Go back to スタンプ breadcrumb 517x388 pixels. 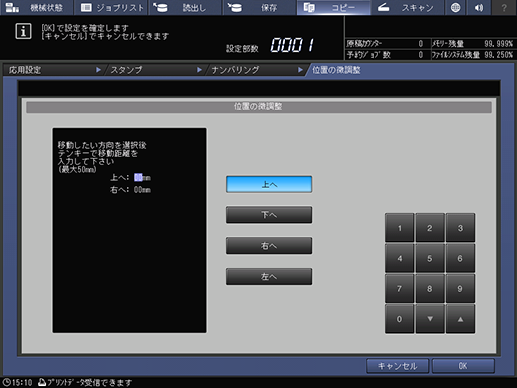click(x=156, y=70)
